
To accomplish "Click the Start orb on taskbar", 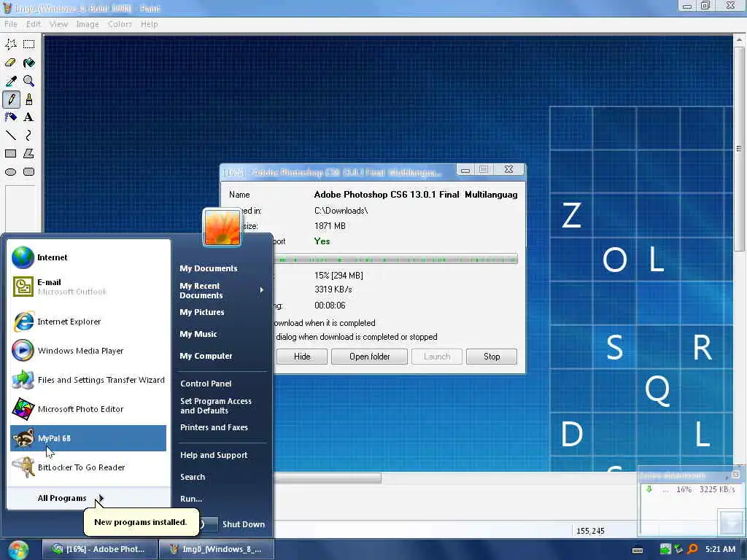I will click(x=18, y=550).
